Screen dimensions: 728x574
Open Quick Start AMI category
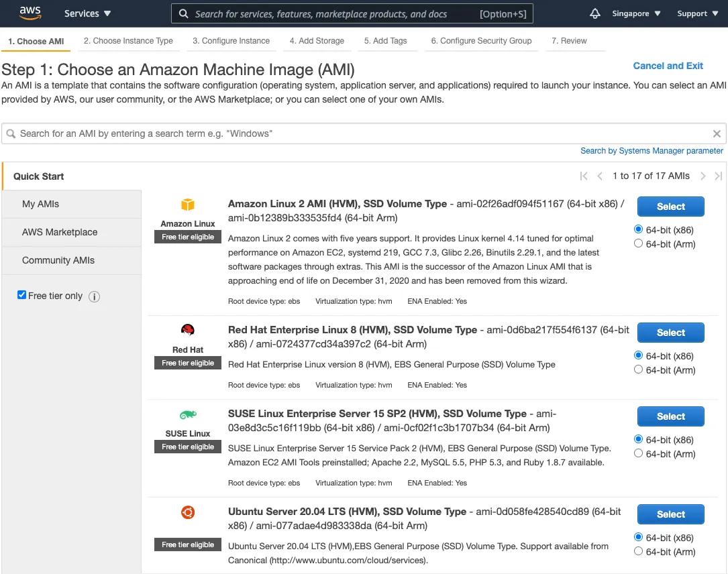tap(72, 176)
